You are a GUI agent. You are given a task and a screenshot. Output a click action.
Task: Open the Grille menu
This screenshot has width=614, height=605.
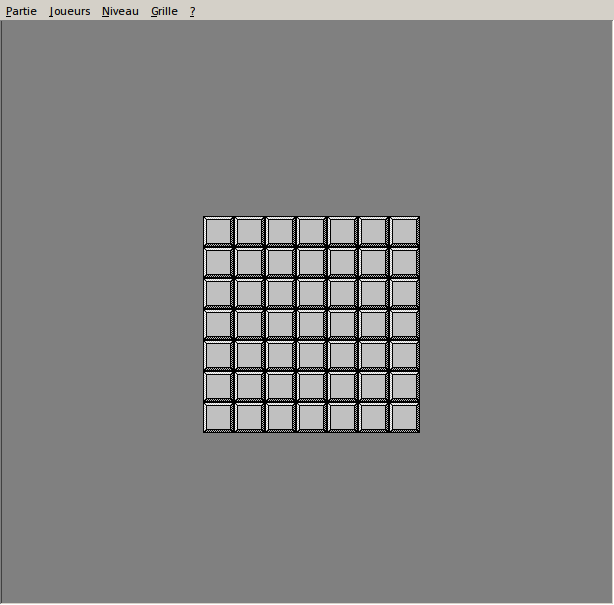pos(164,11)
